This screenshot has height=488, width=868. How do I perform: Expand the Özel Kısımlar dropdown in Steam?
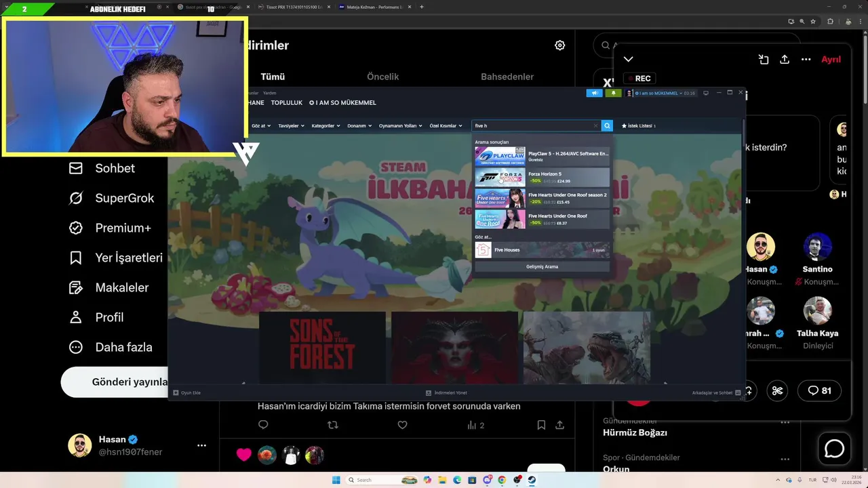click(446, 125)
